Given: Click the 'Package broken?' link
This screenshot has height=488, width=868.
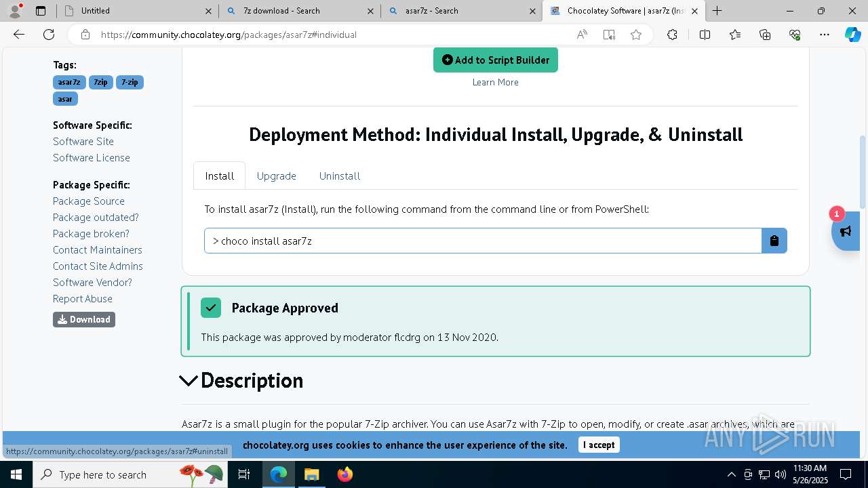Looking at the screenshot, I should [x=91, y=233].
